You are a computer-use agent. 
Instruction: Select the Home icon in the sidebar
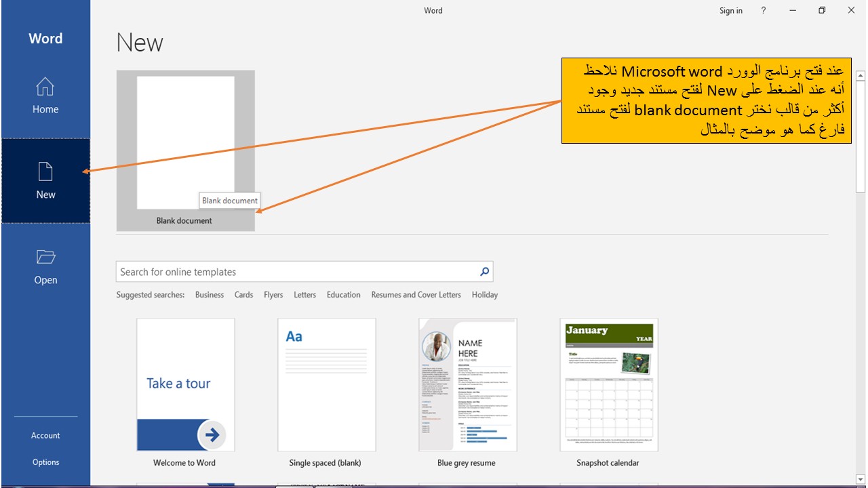(45, 87)
